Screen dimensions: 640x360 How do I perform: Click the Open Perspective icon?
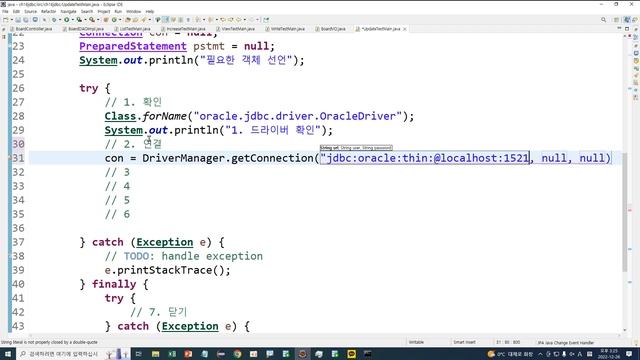point(616,20)
